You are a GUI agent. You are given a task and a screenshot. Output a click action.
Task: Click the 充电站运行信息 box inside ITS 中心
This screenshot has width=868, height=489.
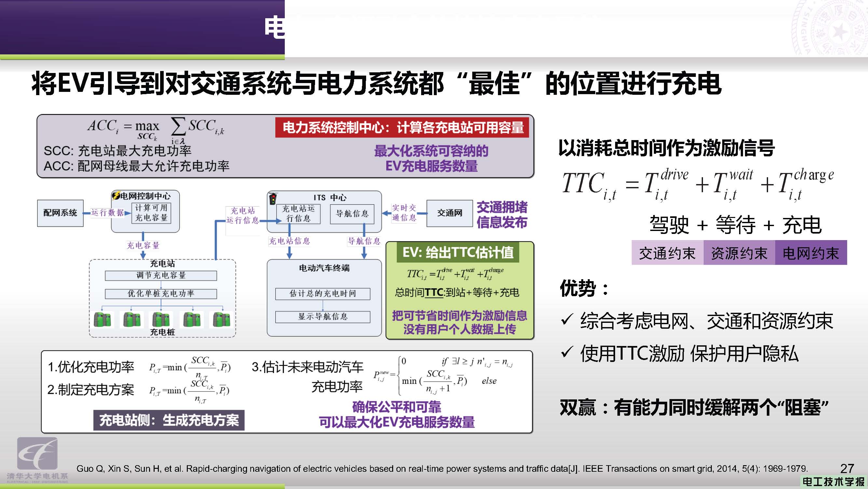pos(298,213)
